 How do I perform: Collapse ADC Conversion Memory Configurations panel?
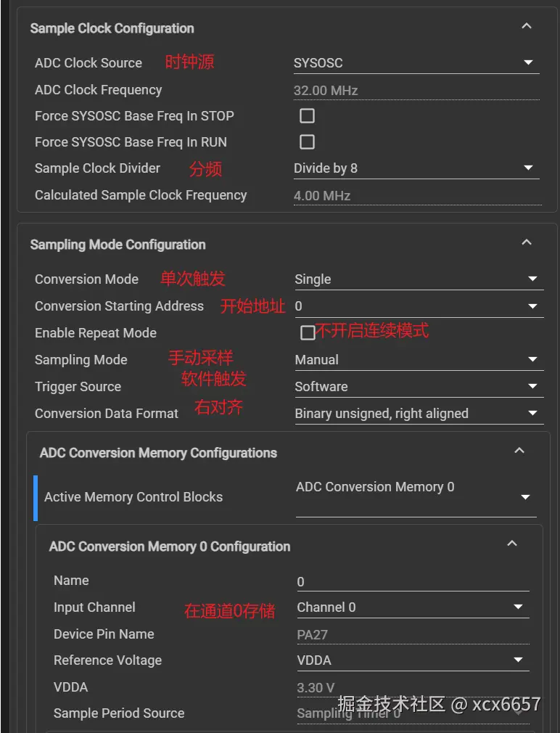[x=519, y=451]
